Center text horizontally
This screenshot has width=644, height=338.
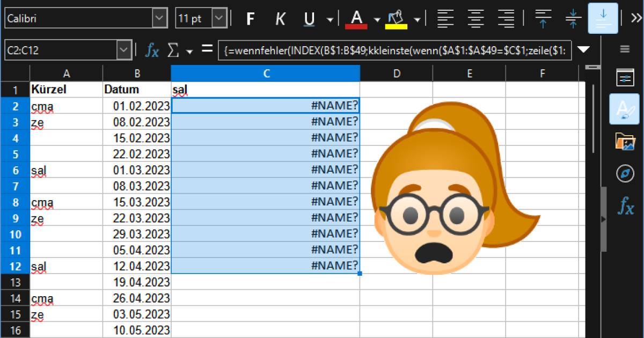coord(475,19)
